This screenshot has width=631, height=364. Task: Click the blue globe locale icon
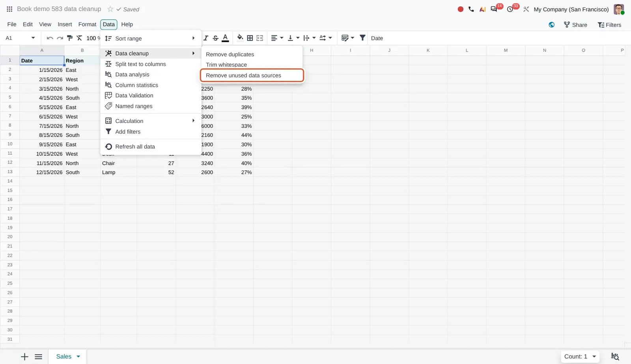point(552,25)
